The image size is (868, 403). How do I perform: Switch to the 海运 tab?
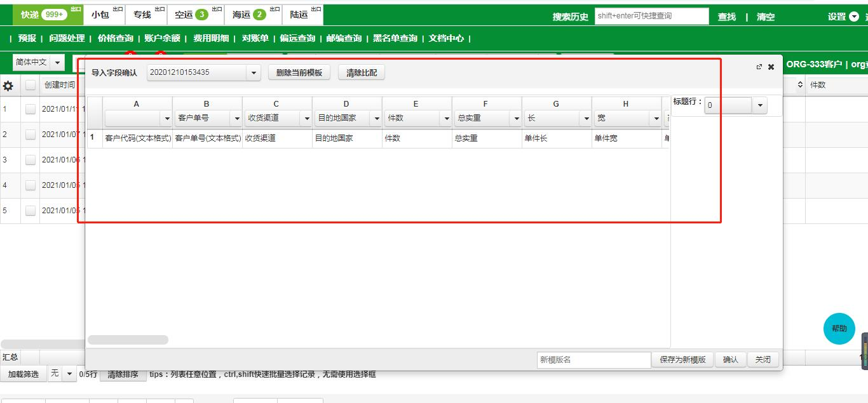(253, 15)
